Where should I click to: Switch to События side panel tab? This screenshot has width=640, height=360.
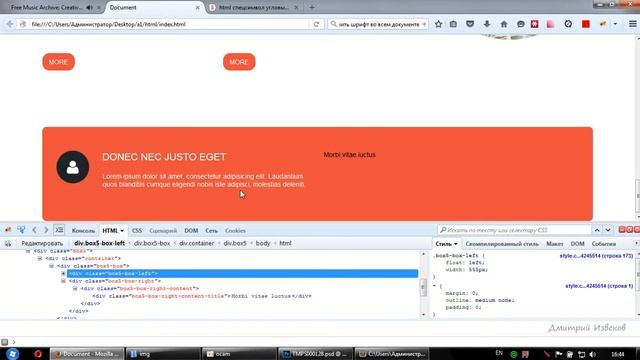(x=604, y=244)
